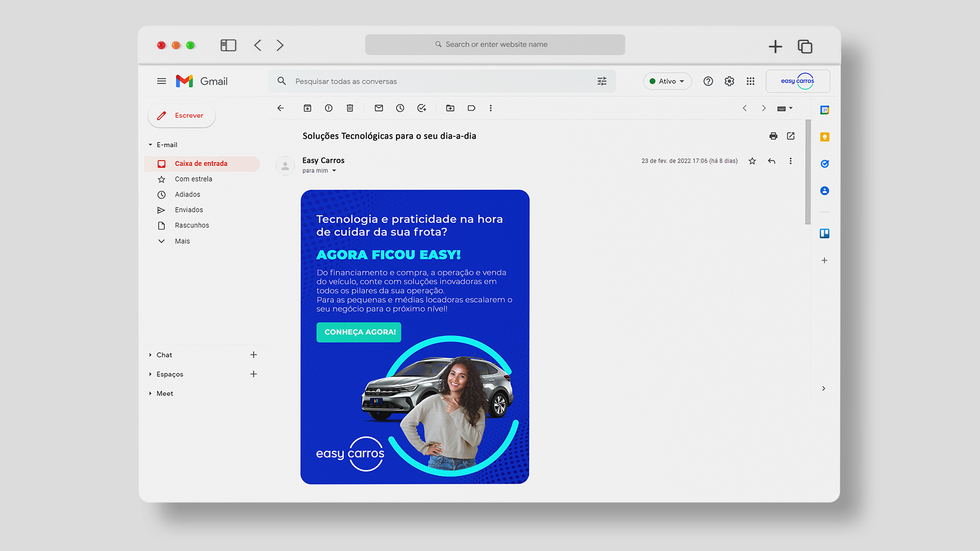The image size is (980, 551).
Task: Archive this conversation
Action: [307, 108]
